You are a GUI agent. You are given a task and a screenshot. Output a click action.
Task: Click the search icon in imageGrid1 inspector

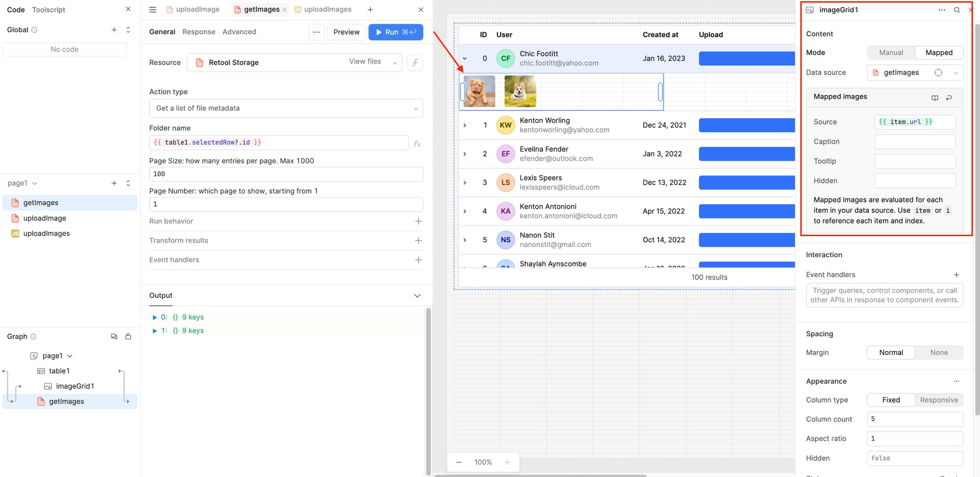(x=957, y=10)
